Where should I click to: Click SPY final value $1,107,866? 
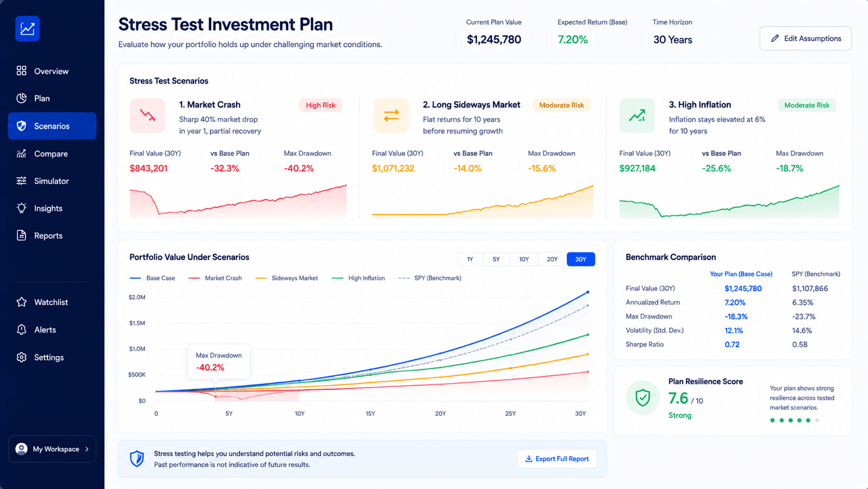(810, 288)
